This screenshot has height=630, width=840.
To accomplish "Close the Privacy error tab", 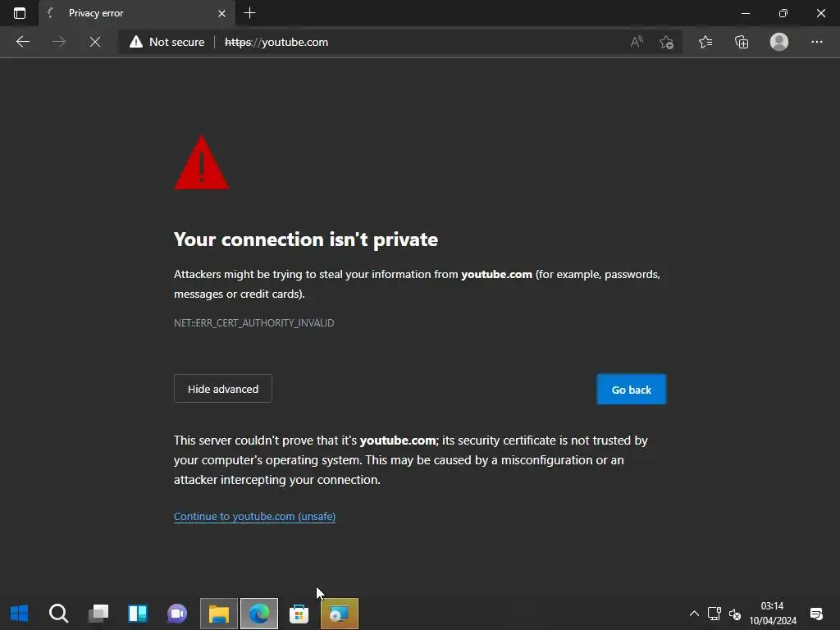I will tap(221, 13).
